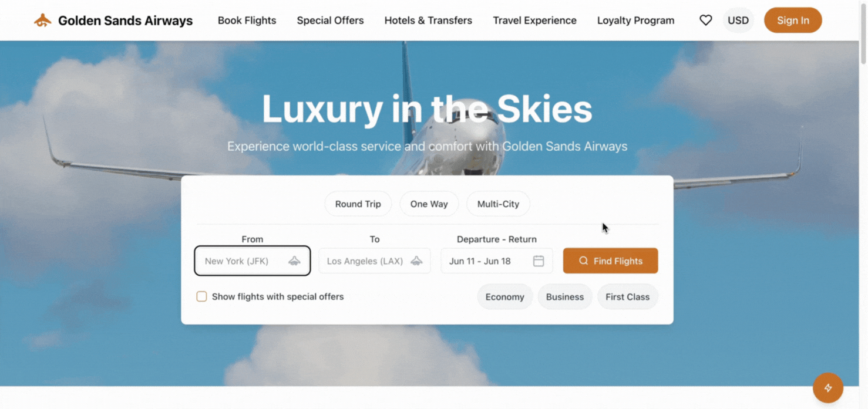Open the USD currency selector
The width and height of the screenshot is (868, 409).
[x=738, y=19]
